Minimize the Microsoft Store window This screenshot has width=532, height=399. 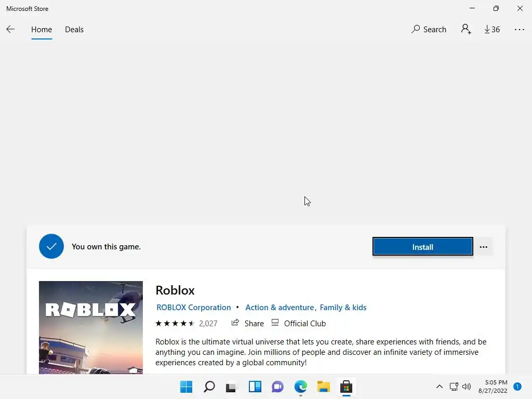coord(472,8)
